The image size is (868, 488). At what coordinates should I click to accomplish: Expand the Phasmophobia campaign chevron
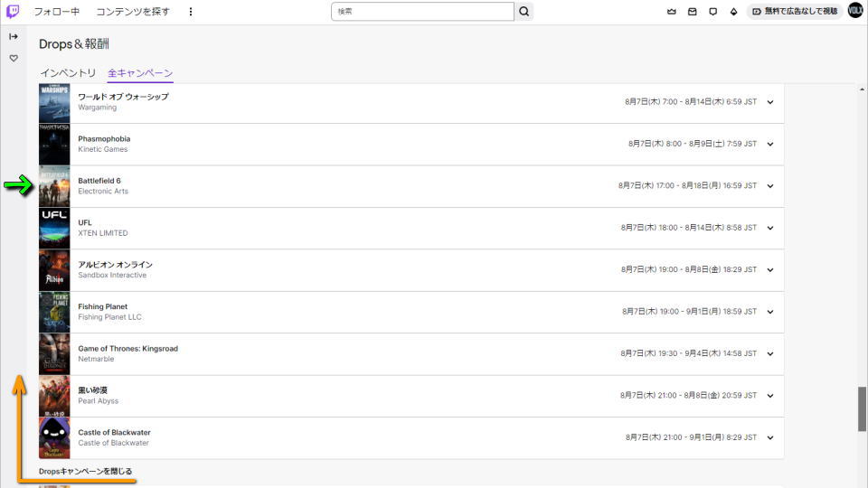[x=770, y=144]
